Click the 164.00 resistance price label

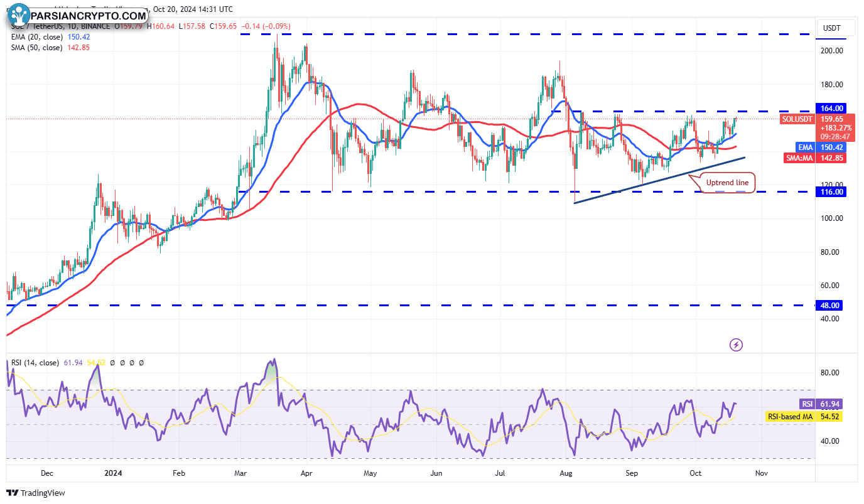(831, 108)
